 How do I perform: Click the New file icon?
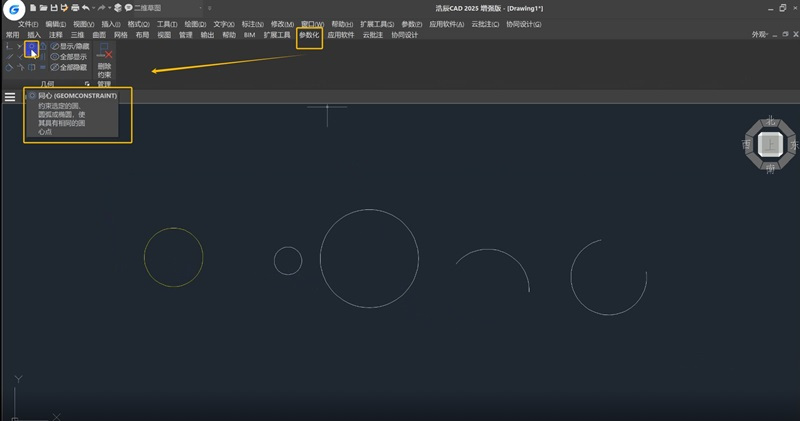33,8
